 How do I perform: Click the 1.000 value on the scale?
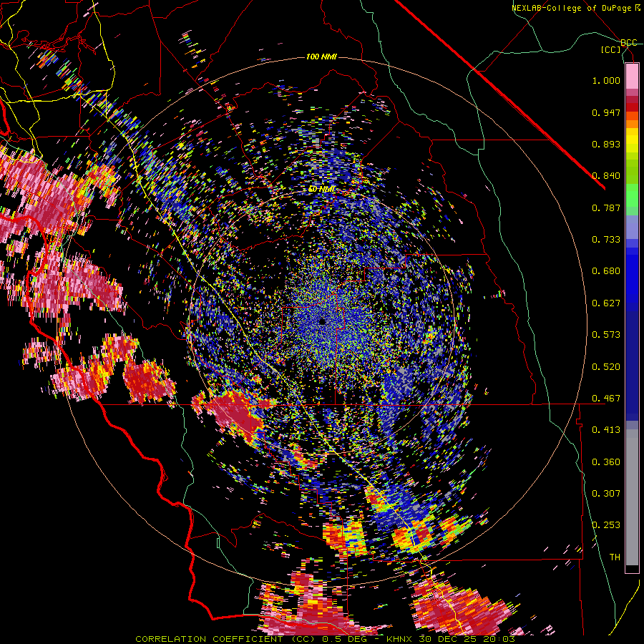pyautogui.click(x=606, y=80)
